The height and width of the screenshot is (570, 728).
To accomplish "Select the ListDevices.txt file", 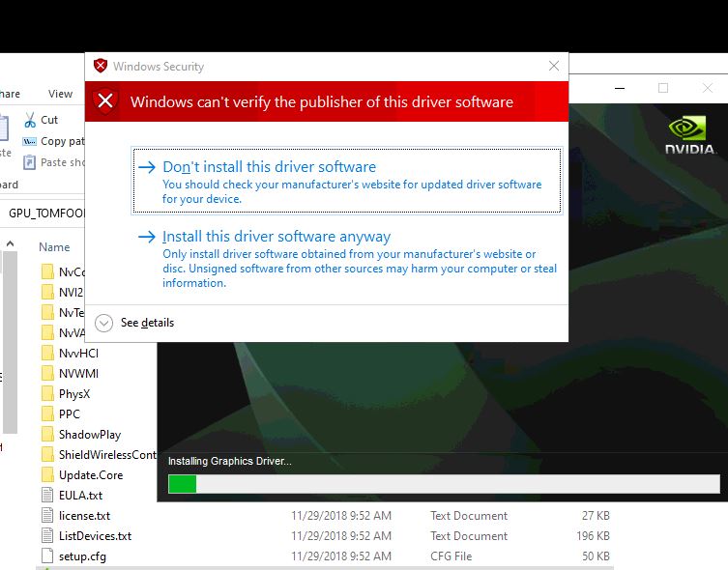I will (95, 536).
